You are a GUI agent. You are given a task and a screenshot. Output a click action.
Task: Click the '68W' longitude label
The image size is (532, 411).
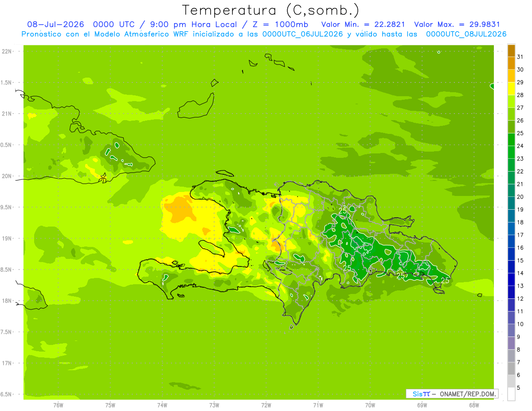click(x=474, y=405)
